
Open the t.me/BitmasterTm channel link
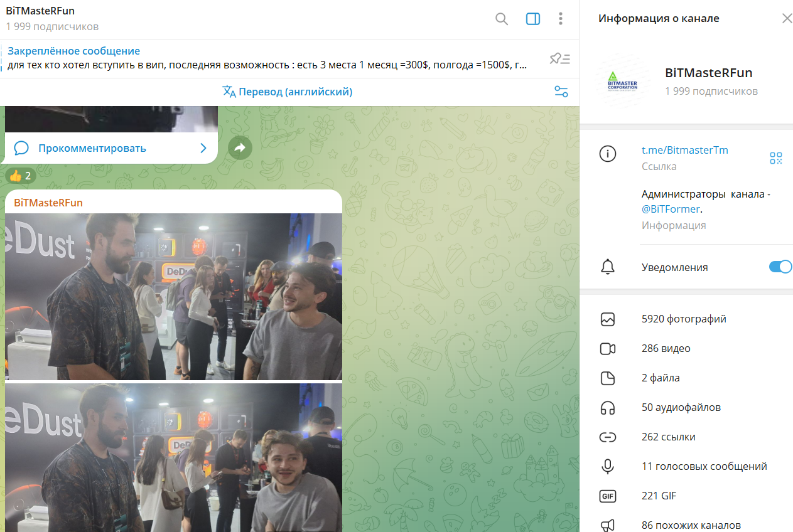point(685,150)
